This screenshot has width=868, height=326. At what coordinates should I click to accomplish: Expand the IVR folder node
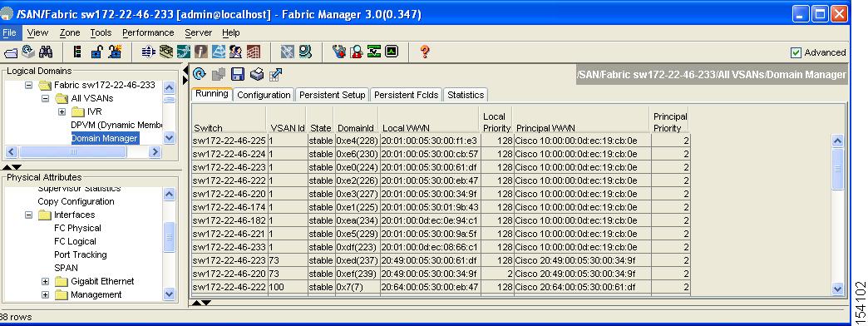click(x=62, y=111)
